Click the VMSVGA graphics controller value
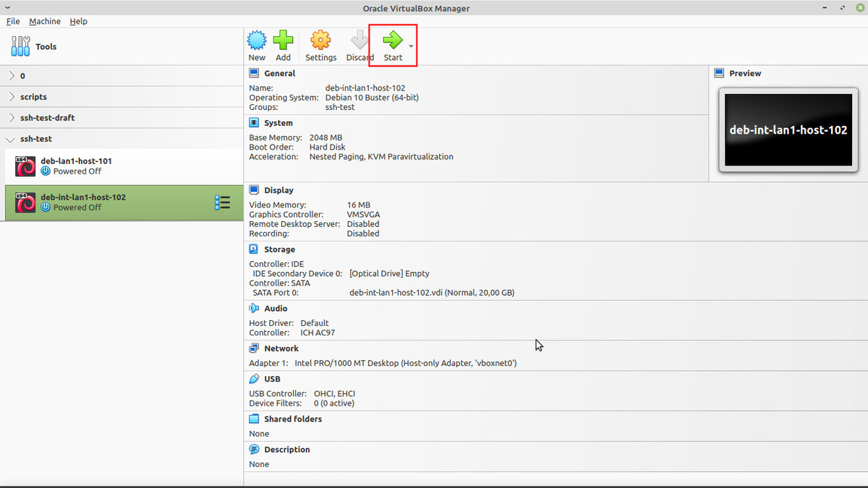Screen dimensions: 868x488 363,215
